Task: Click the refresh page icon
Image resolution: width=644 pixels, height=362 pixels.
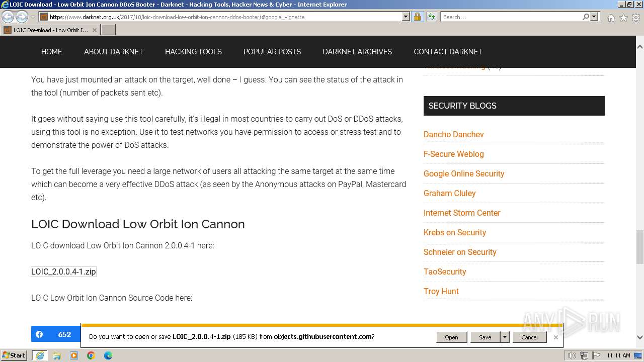Action: pyautogui.click(x=432, y=17)
